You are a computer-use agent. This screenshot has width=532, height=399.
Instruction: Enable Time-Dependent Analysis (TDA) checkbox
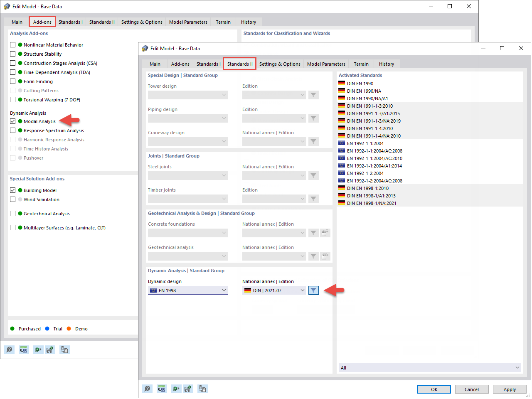(13, 72)
